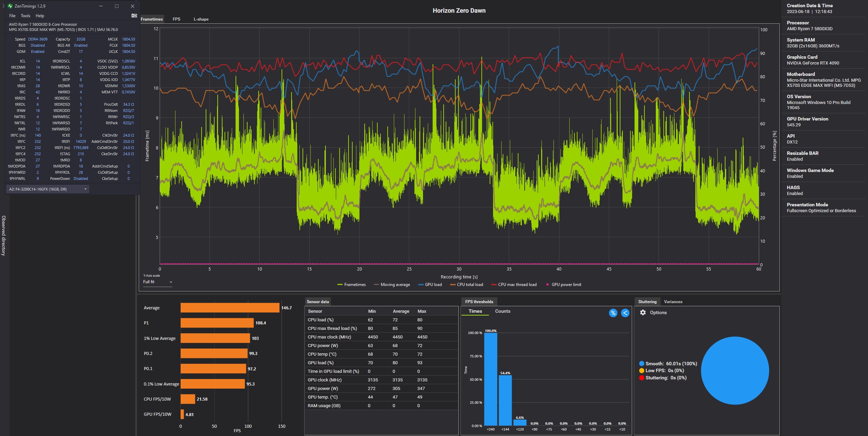Toggle the percent display button in FPS thresholds
868x436 pixels.
click(x=613, y=313)
